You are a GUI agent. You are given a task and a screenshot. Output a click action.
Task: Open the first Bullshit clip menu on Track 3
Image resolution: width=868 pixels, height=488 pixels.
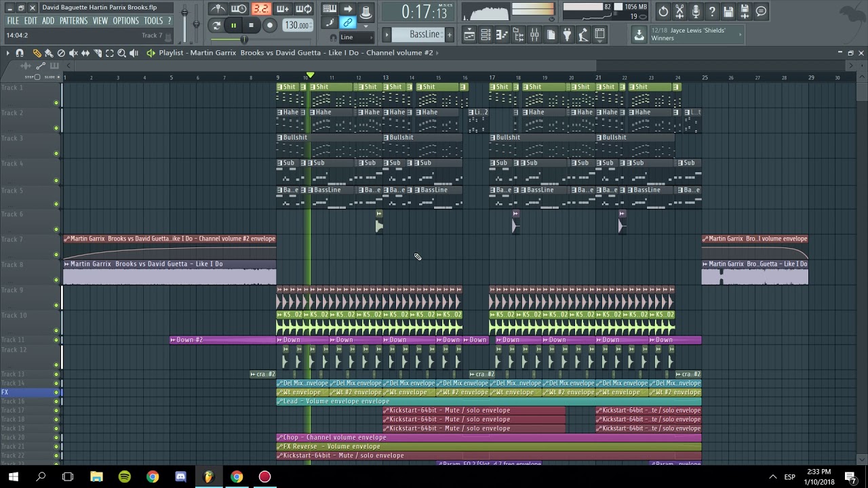[x=279, y=138]
